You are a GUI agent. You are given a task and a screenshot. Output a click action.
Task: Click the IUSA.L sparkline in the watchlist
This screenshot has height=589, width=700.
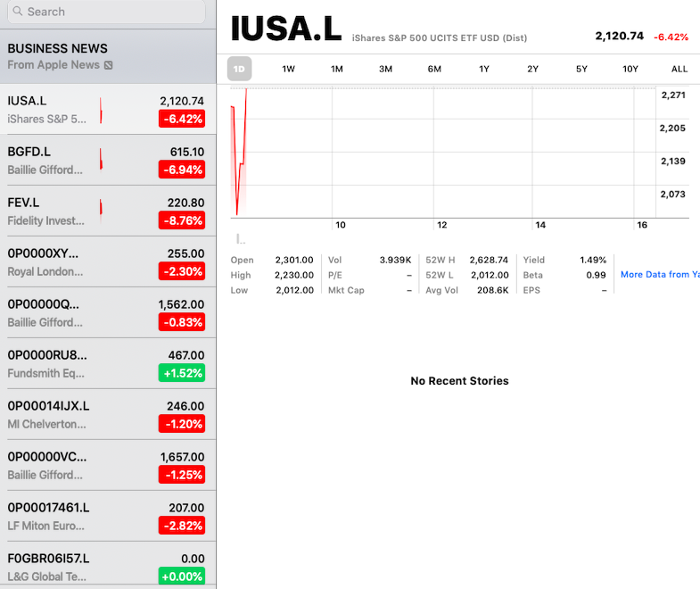101,111
